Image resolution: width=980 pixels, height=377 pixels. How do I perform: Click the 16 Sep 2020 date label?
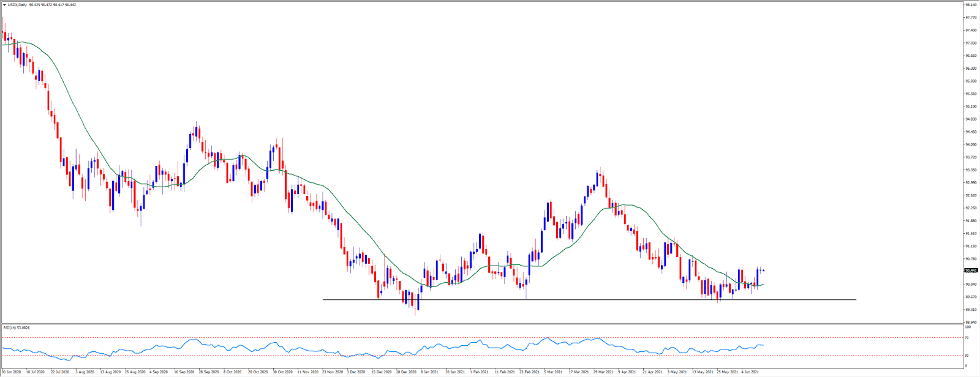click(184, 371)
